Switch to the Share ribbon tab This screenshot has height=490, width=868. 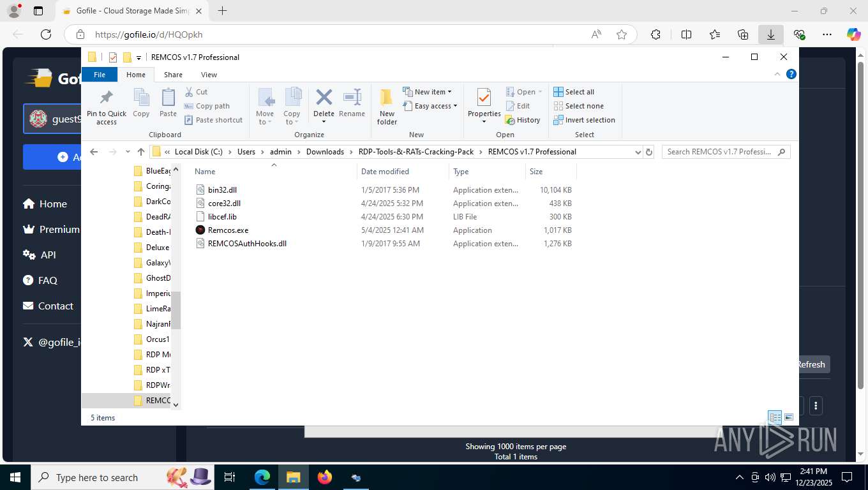pyautogui.click(x=173, y=75)
